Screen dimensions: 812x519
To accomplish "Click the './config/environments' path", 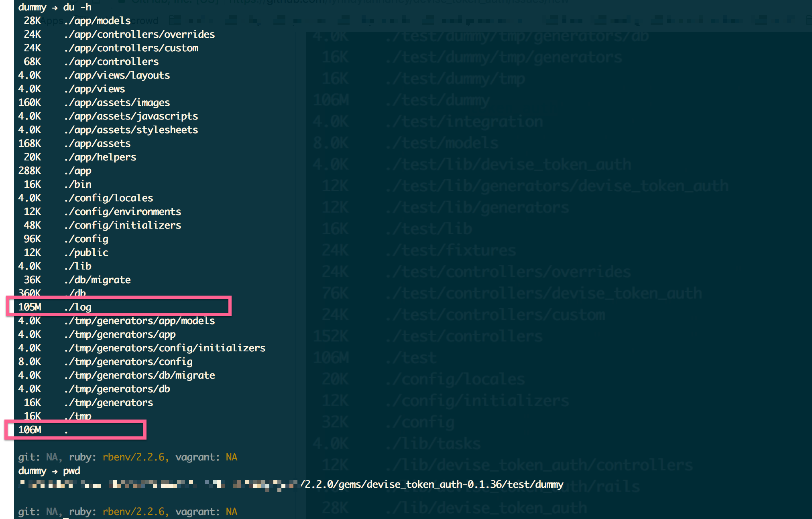I will coord(122,212).
